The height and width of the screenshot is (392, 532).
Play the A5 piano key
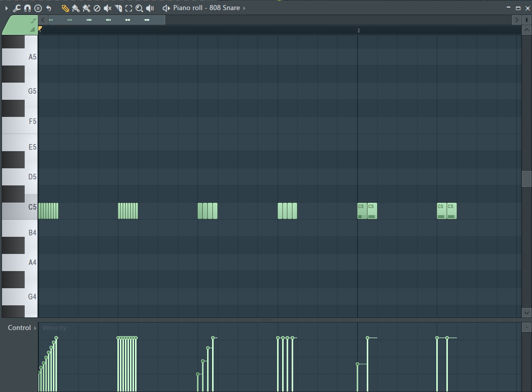pyautogui.click(x=20, y=56)
